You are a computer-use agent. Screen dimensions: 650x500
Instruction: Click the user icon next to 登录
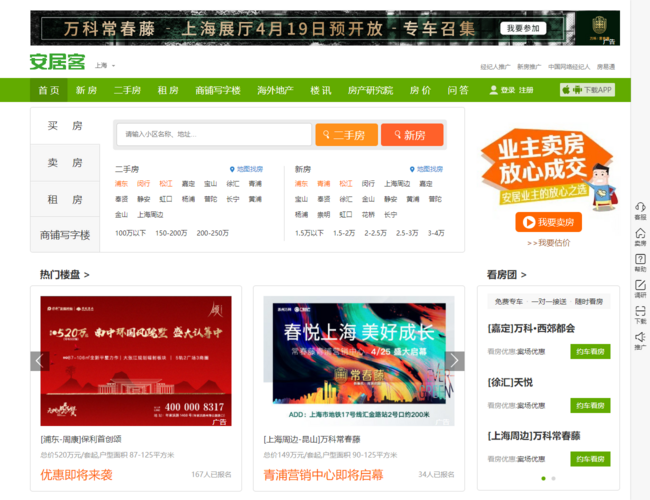click(x=493, y=90)
